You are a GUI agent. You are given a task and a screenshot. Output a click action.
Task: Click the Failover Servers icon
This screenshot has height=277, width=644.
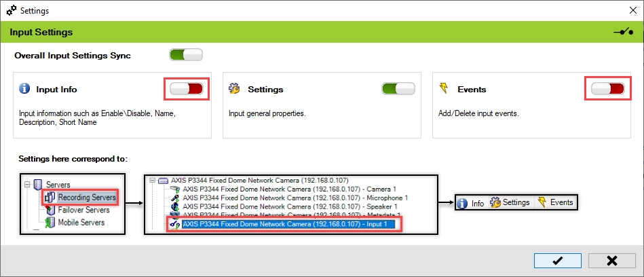coord(50,210)
